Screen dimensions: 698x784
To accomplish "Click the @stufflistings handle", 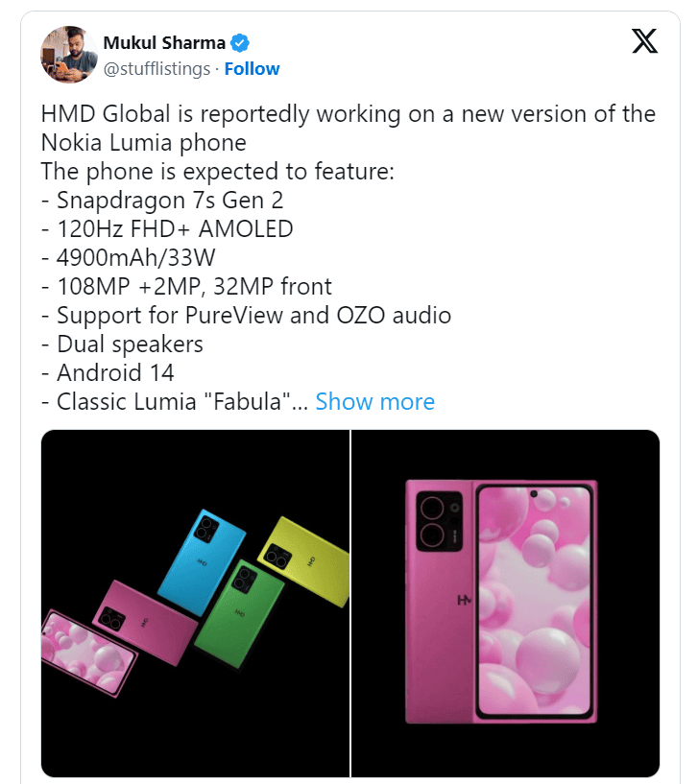I will pos(157,69).
